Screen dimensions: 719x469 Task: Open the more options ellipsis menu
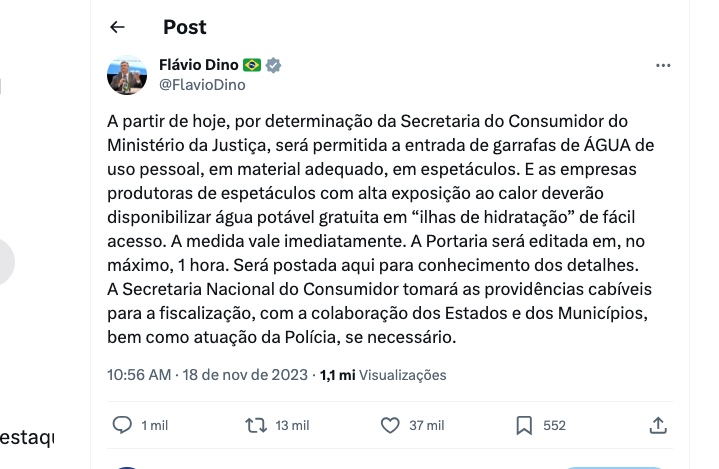[x=663, y=66]
